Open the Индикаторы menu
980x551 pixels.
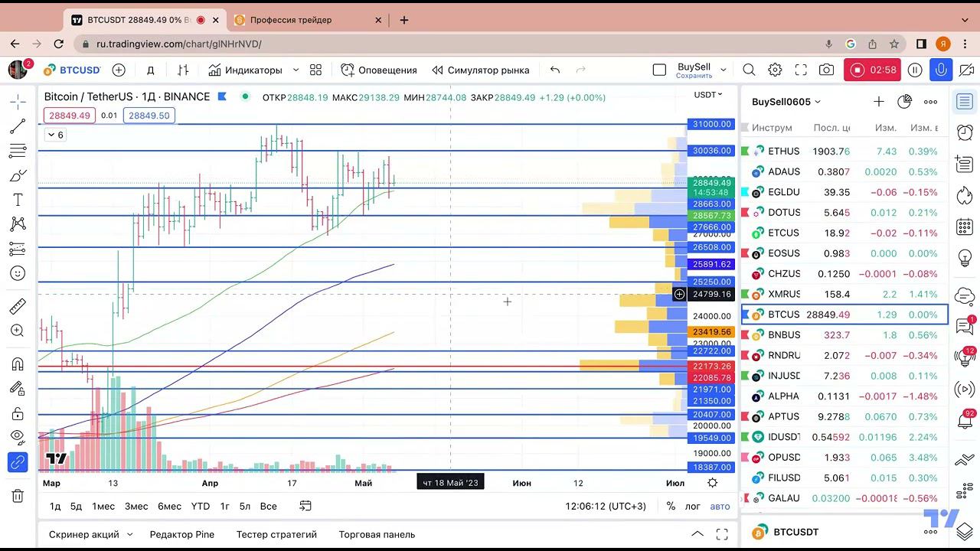click(245, 70)
